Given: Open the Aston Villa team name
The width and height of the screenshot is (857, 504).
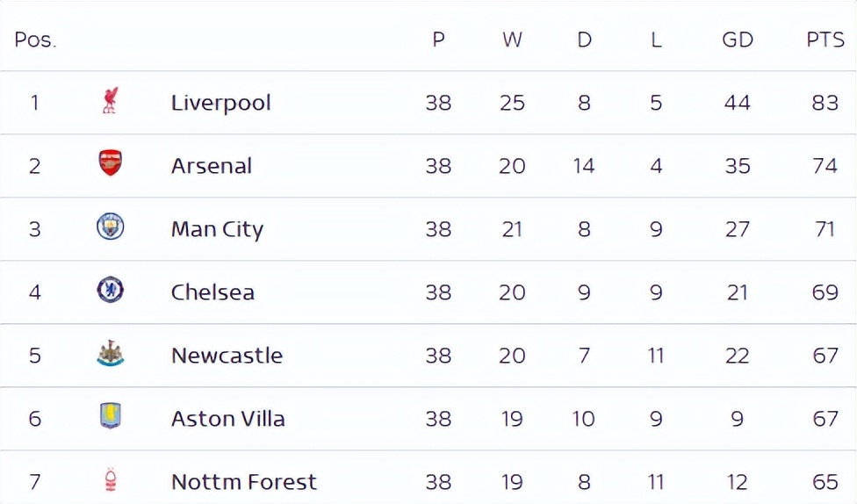Looking at the screenshot, I should (x=228, y=419).
